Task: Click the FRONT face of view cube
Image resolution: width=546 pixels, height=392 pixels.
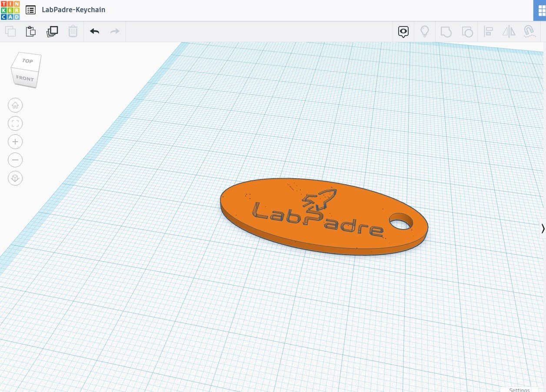Action: coord(24,78)
